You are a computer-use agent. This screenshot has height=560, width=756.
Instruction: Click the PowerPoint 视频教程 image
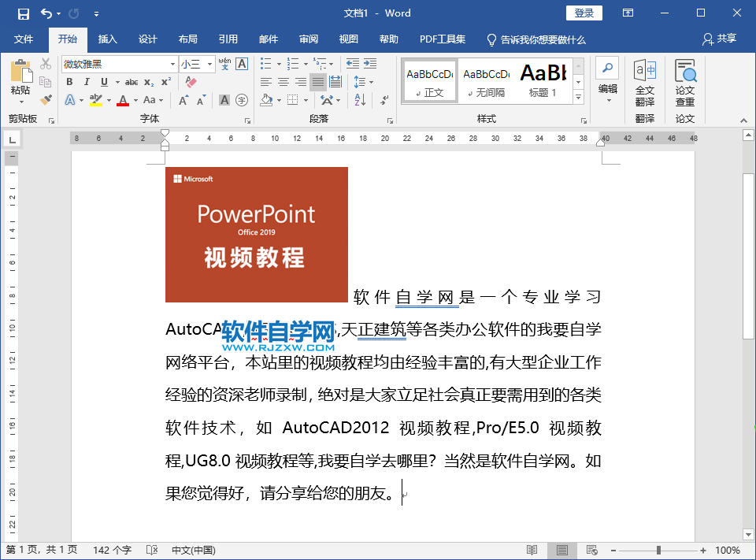[257, 235]
